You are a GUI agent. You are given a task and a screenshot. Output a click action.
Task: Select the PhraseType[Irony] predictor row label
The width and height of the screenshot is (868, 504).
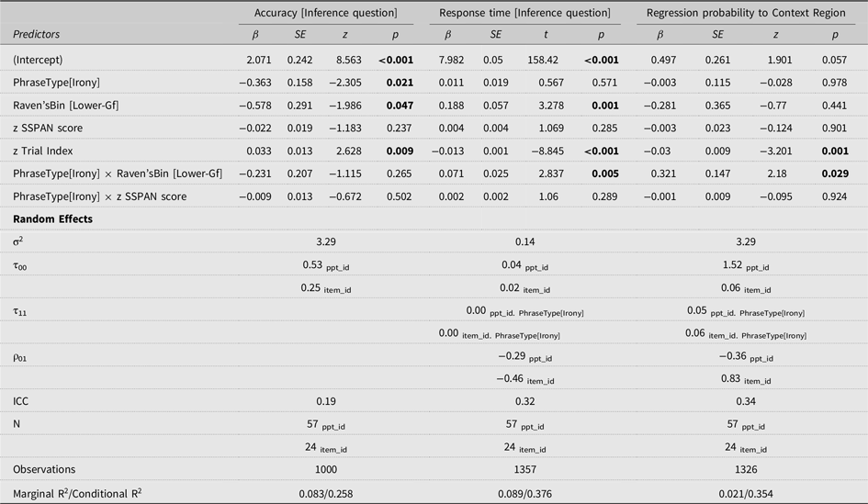click(x=56, y=83)
